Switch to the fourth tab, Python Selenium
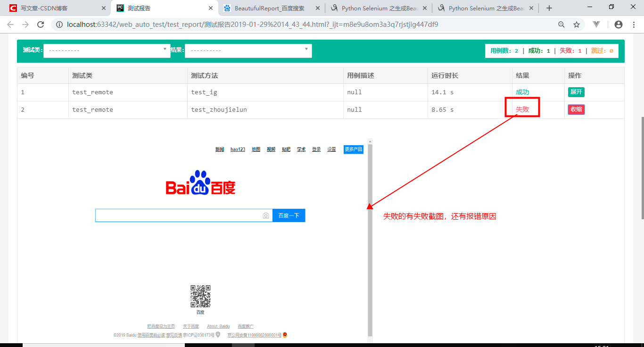 coord(379,8)
